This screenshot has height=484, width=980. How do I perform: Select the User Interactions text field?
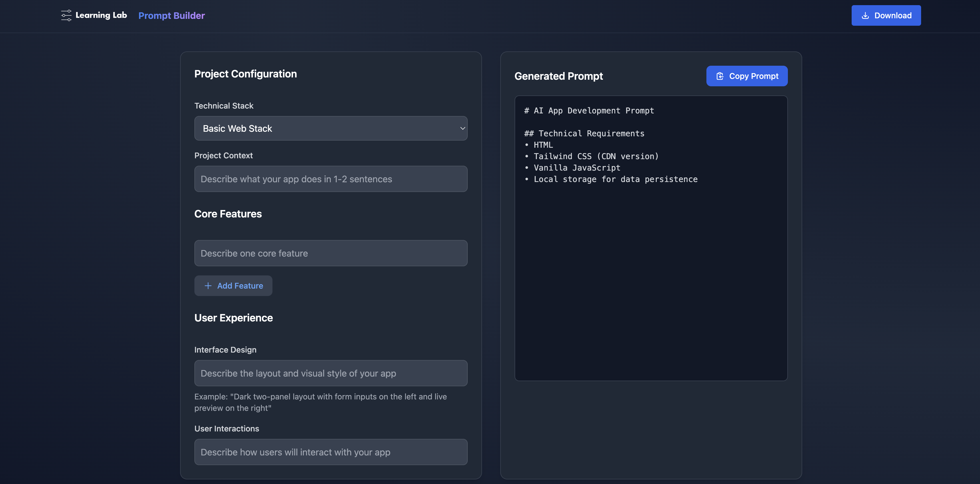coord(330,452)
